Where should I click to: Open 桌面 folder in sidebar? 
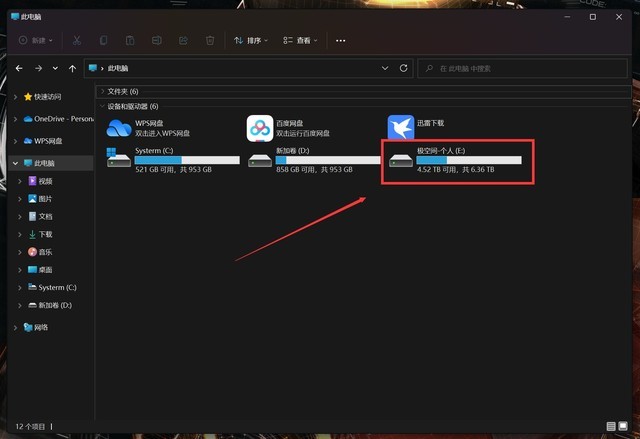[x=40, y=270]
